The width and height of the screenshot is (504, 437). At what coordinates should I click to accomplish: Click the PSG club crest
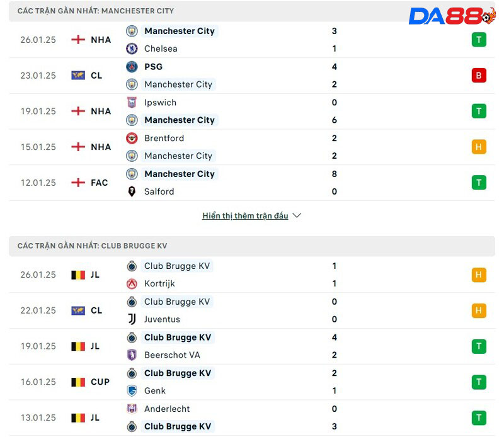(132, 67)
